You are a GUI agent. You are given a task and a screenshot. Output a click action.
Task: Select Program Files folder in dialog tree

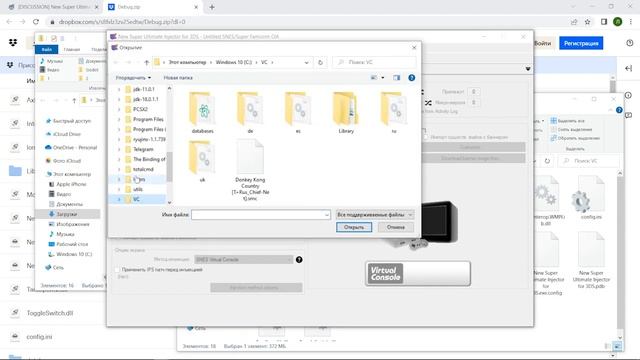144,119
